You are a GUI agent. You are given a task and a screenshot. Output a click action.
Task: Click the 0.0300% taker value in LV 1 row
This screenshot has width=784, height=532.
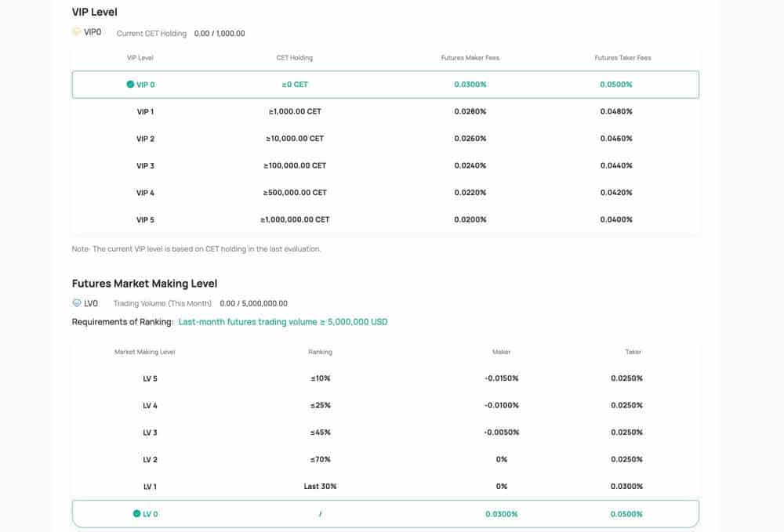click(627, 486)
